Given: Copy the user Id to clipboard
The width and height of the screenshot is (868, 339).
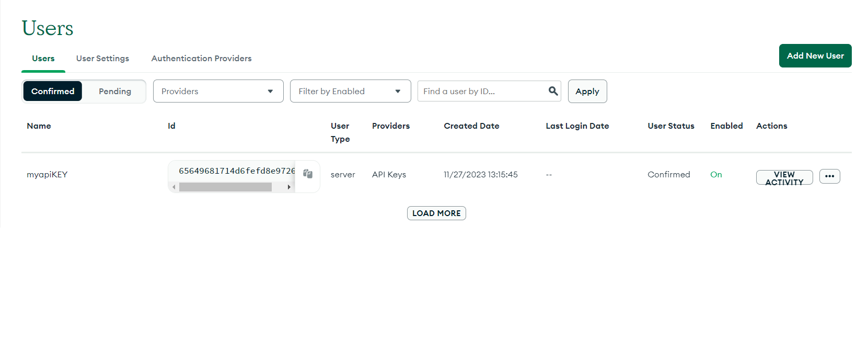Looking at the screenshot, I should (308, 174).
